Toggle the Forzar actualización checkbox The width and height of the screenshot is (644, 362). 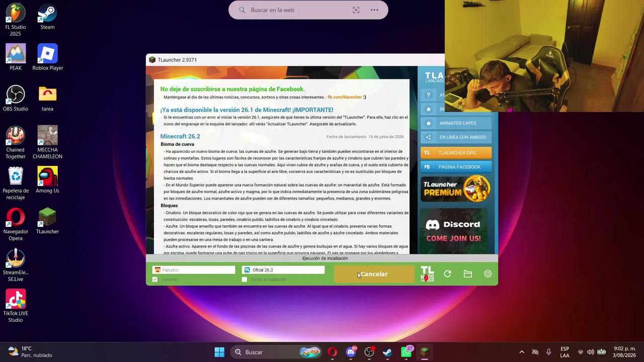(245, 280)
